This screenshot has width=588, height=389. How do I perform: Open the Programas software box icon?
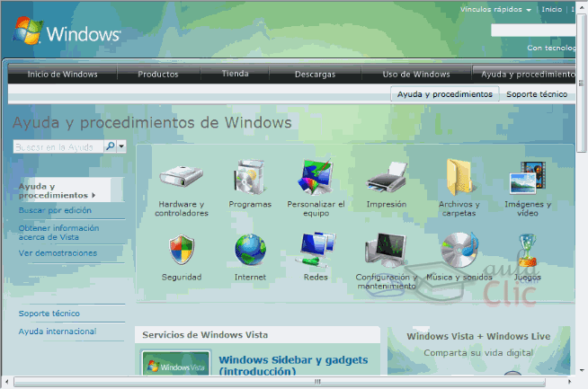tap(249, 176)
